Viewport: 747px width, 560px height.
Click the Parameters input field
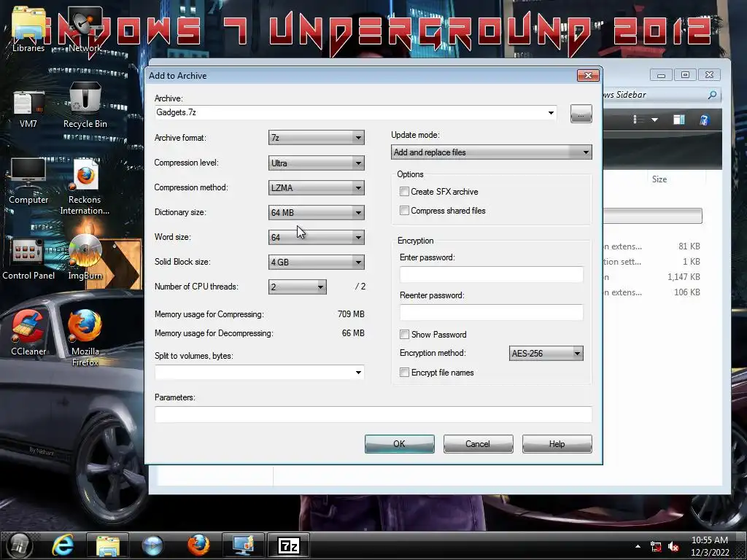(373, 414)
